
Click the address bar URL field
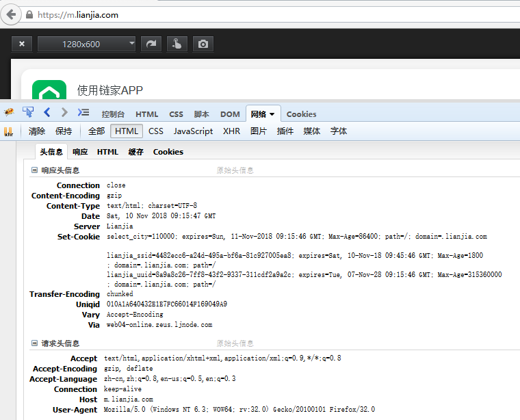tap(271, 15)
